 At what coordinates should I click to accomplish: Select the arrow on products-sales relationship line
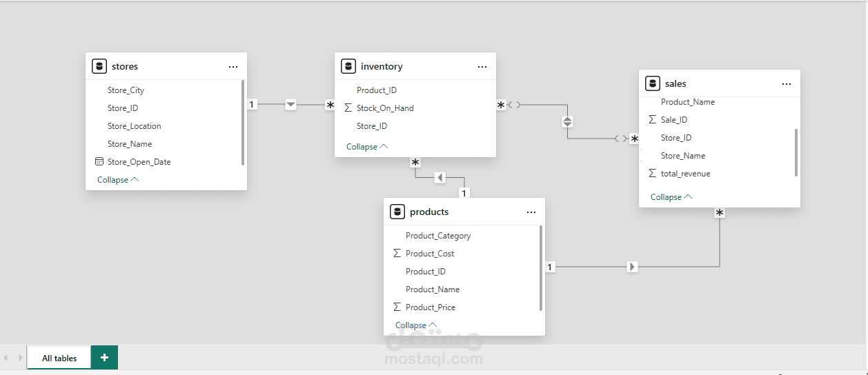pos(632,267)
